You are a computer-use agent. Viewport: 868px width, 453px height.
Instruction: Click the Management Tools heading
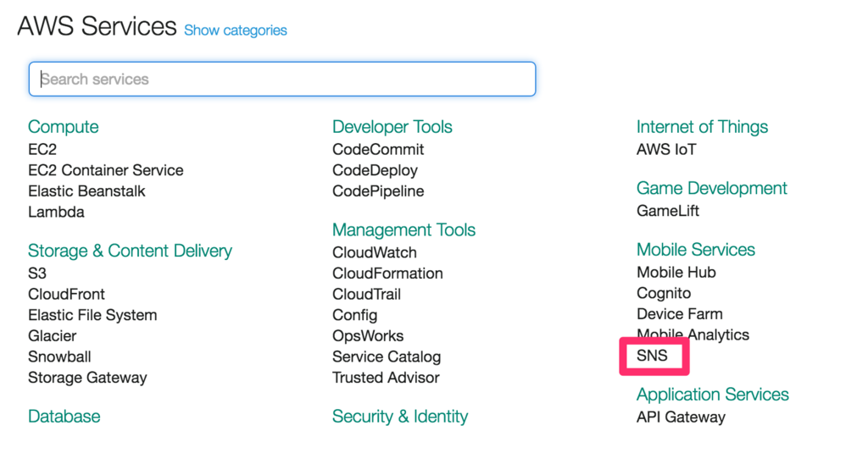pos(404,230)
